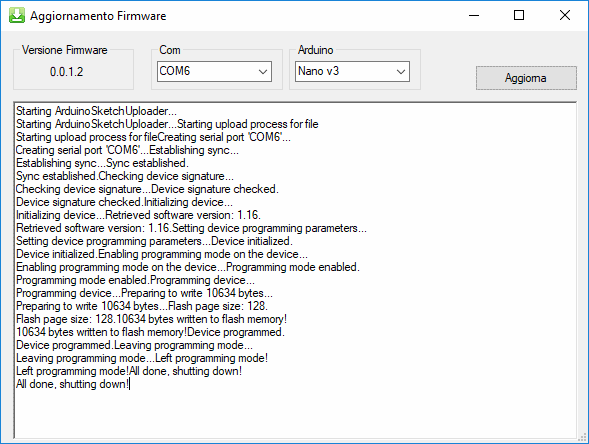Click the first 'Starting ArduinoSketchUploader...' log line

(96, 111)
